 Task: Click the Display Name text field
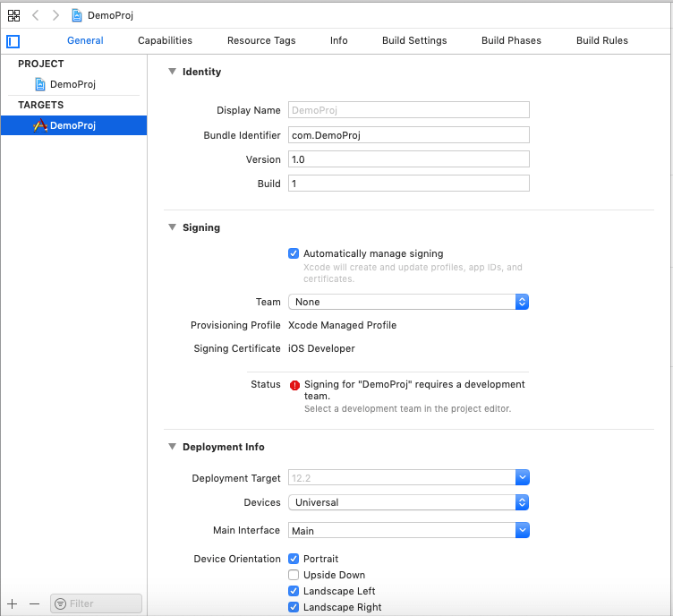pyautogui.click(x=409, y=110)
